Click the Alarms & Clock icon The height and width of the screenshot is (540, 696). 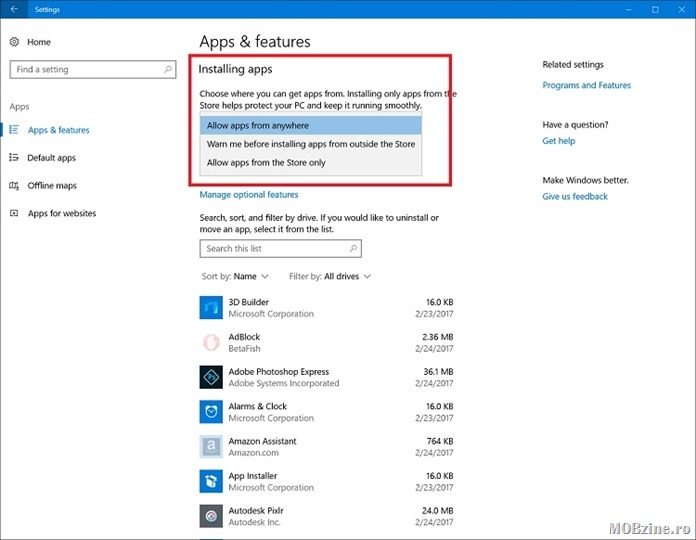click(x=211, y=412)
